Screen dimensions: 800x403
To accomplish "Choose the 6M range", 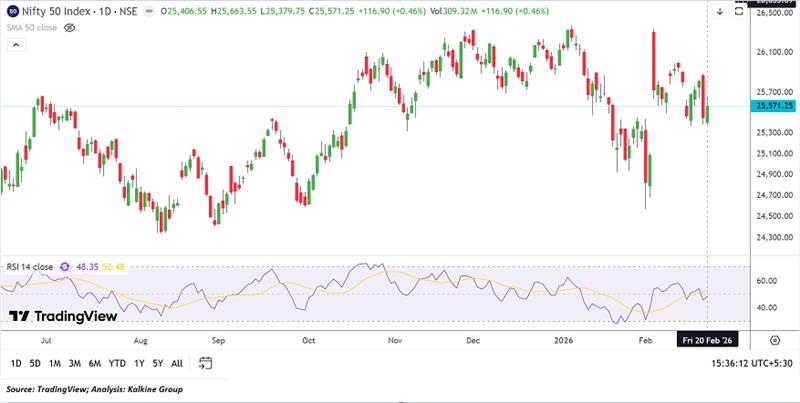I will tap(95, 363).
